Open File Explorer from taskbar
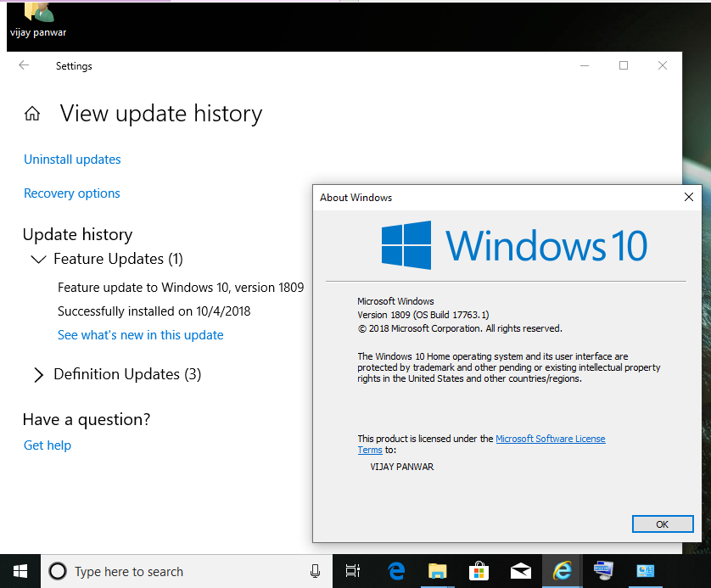Screen dimensions: 711x588 click(x=437, y=571)
